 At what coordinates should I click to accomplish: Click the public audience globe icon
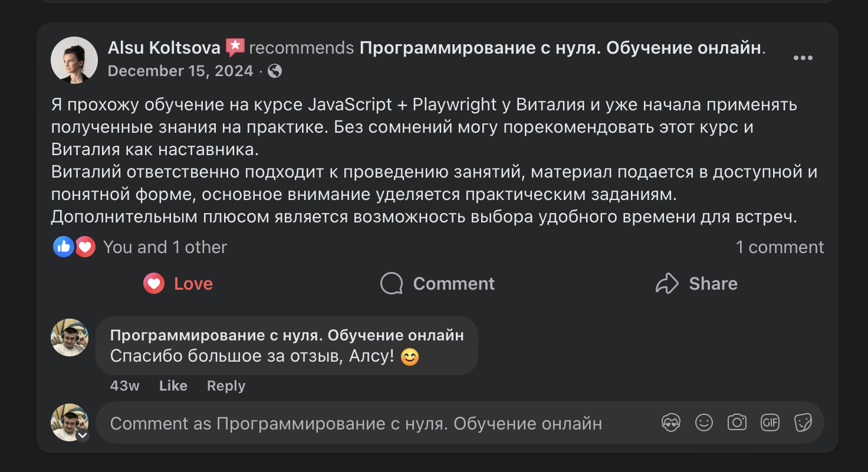273,71
